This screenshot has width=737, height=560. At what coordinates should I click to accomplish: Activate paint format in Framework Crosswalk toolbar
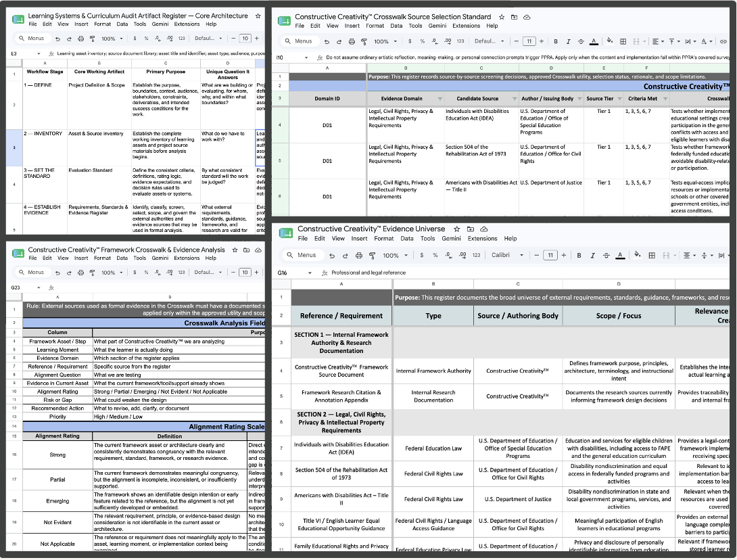pyautogui.click(x=92, y=273)
